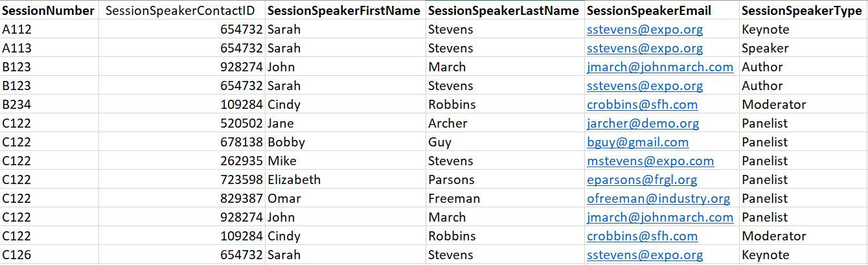Viewport: 868px width, 265px height.
Task: Select the Speaker type cell for A113
Action: coord(803,49)
